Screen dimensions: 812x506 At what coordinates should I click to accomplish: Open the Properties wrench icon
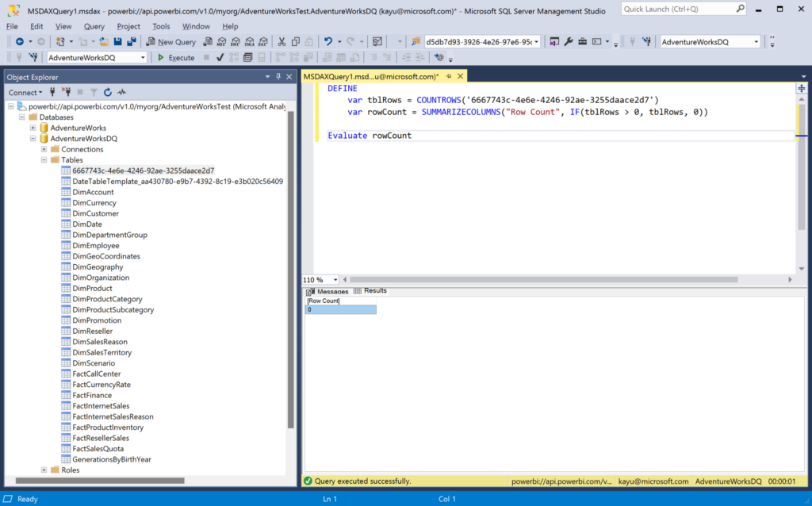tap(569, 42)
